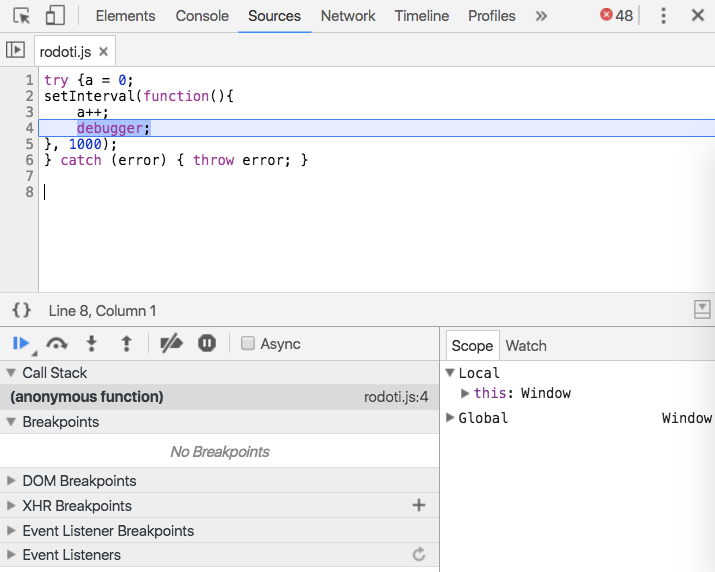Step over next function call
The width and height of the screenshot is (715, 572).
[x=57, y=343]
